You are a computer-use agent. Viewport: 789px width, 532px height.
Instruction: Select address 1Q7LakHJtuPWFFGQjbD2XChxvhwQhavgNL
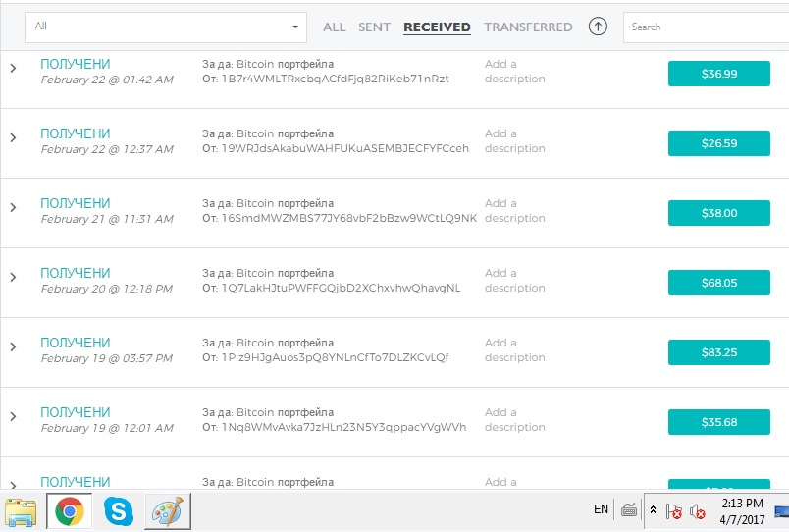(341, 288)
